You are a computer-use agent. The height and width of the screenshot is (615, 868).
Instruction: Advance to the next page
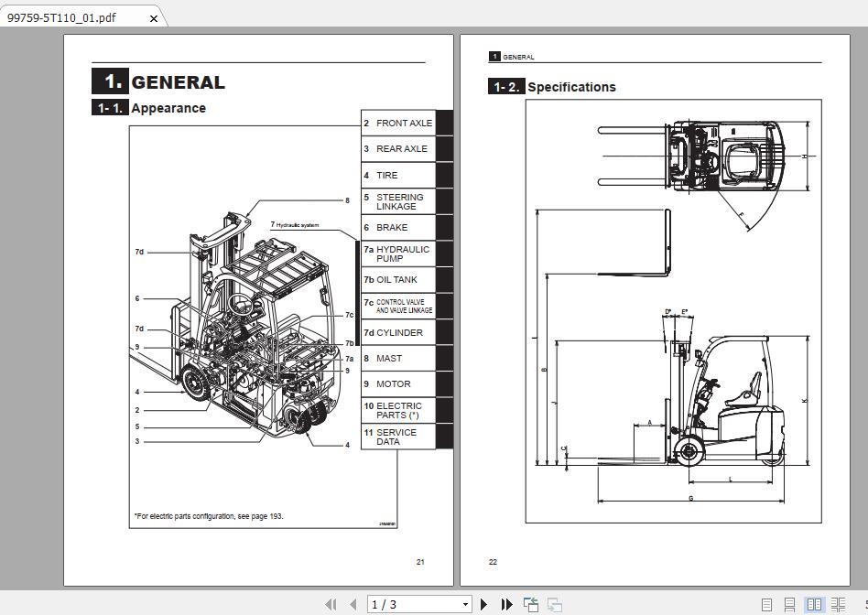click(483, 604)
